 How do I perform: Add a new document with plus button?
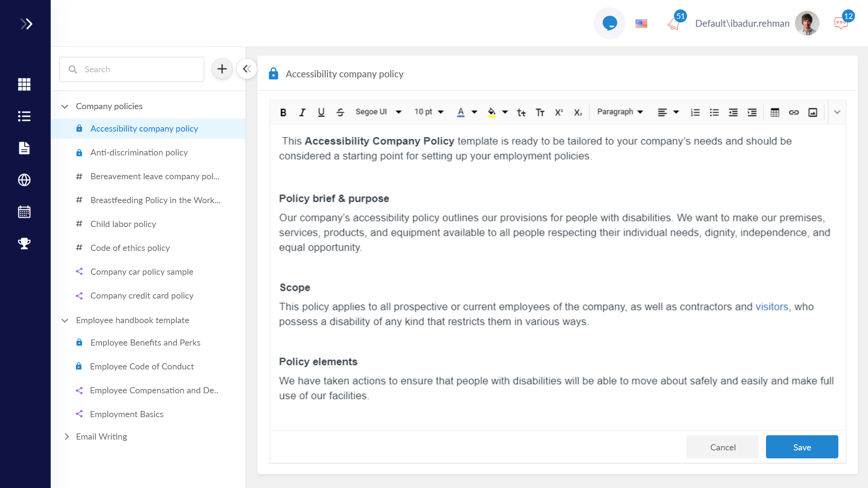pyautogui.click(x=222, y=69)
